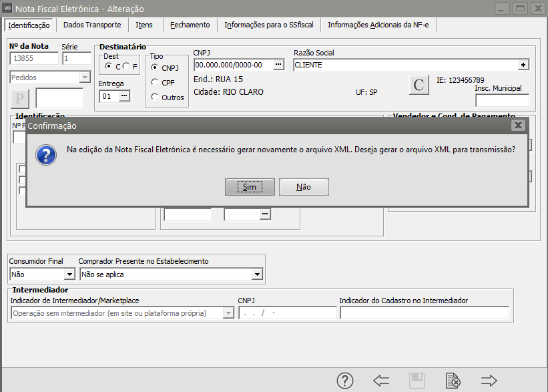Click the large C customer button
548x392 pixels.
419,85
